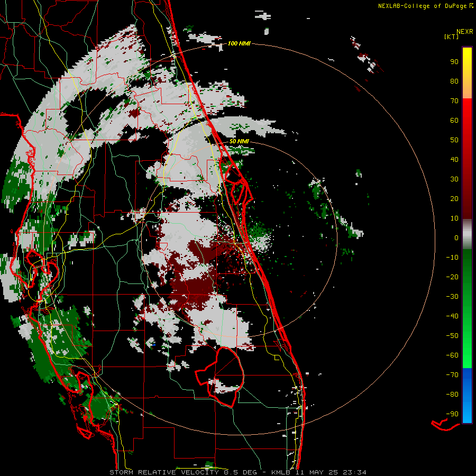Click the 40 value on velocity scale
476x476 pixels.
coord(454,159)
